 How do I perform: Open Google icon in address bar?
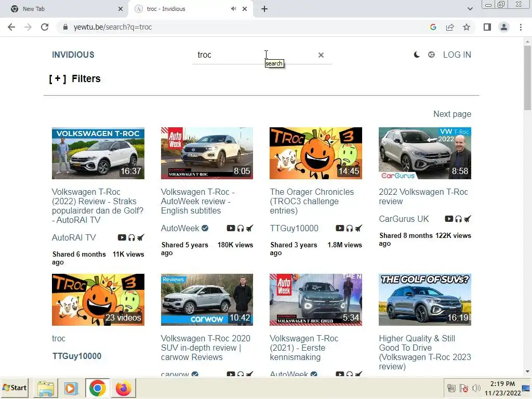(433, 27)
